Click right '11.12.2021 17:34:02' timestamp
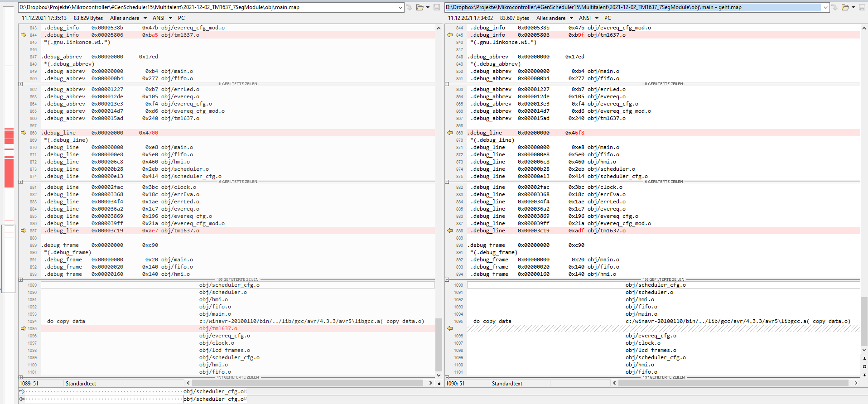Viewport: 868px width, 404px height. point(470,18)
